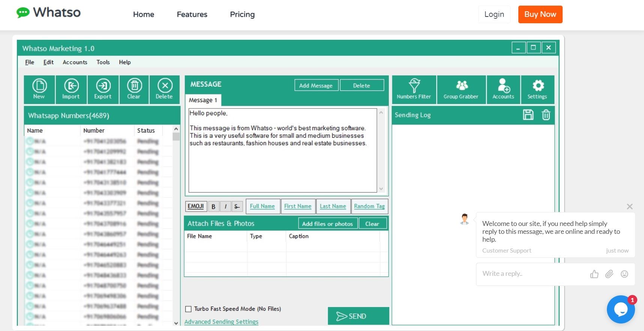Screen dimensions: 644x331
Task: Clear the attached files list
Action: click(x=372, y=224)
